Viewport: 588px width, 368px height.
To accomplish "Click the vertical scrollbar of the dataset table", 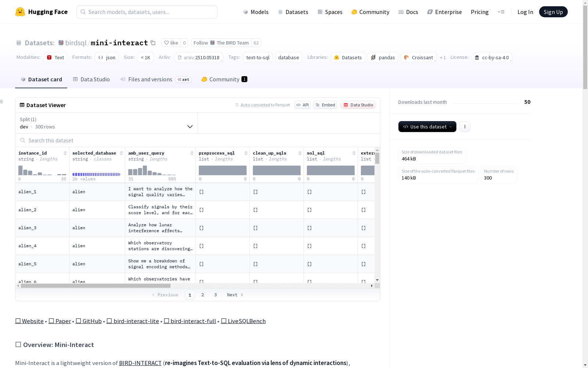I will point(377,158).
